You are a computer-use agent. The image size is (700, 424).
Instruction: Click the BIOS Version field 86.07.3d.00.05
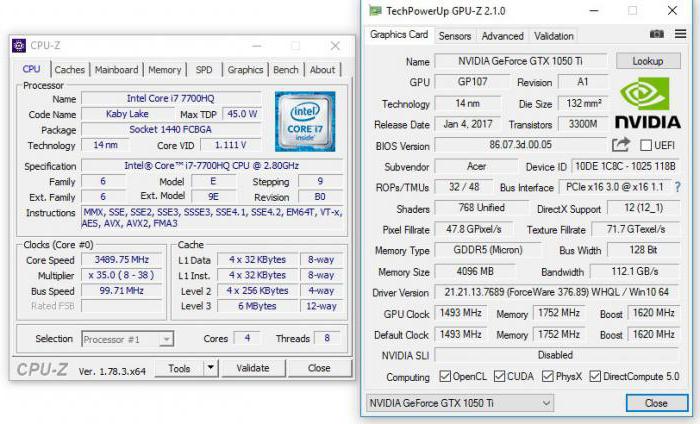[x=521, y=145]
